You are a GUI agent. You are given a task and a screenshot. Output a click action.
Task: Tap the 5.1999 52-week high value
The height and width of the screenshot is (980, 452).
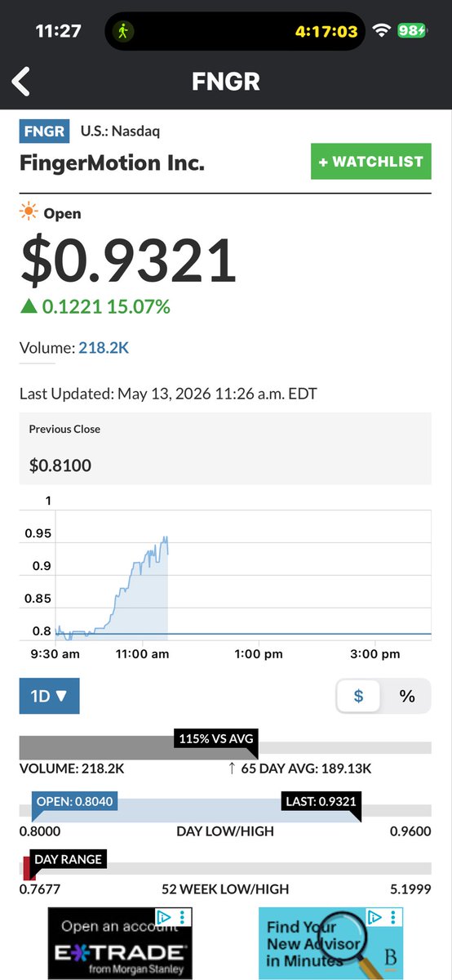pyautogui.click(x=411, y=889)
